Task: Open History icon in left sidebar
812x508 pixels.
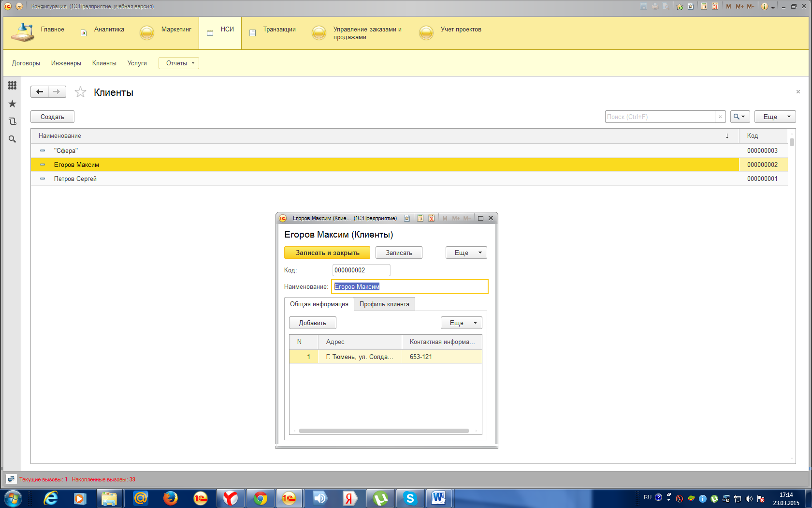Action: 12,121
